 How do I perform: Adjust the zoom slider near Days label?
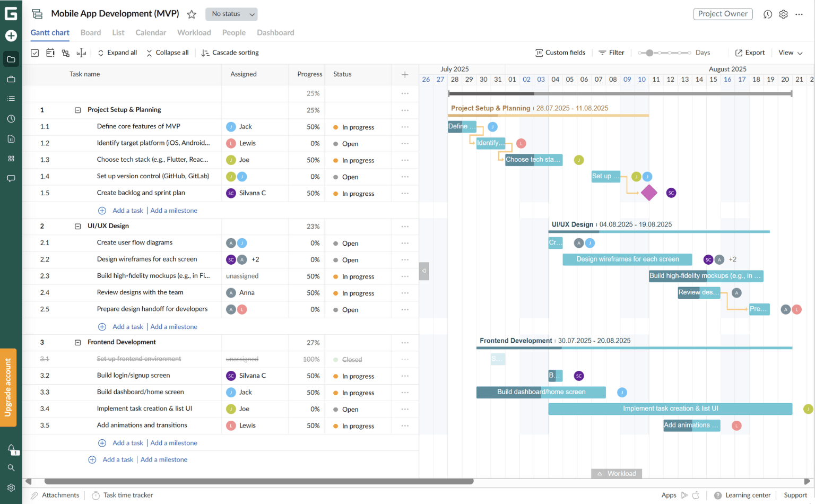(650, 53)
